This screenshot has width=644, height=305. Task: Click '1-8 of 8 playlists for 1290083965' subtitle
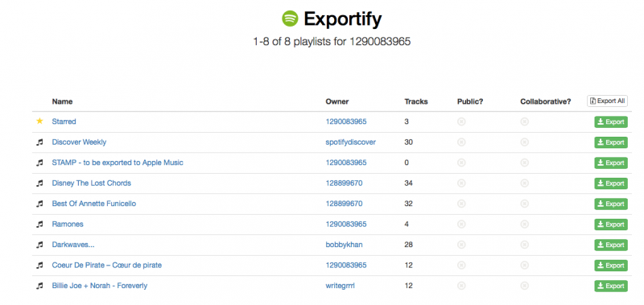(332, 42)
